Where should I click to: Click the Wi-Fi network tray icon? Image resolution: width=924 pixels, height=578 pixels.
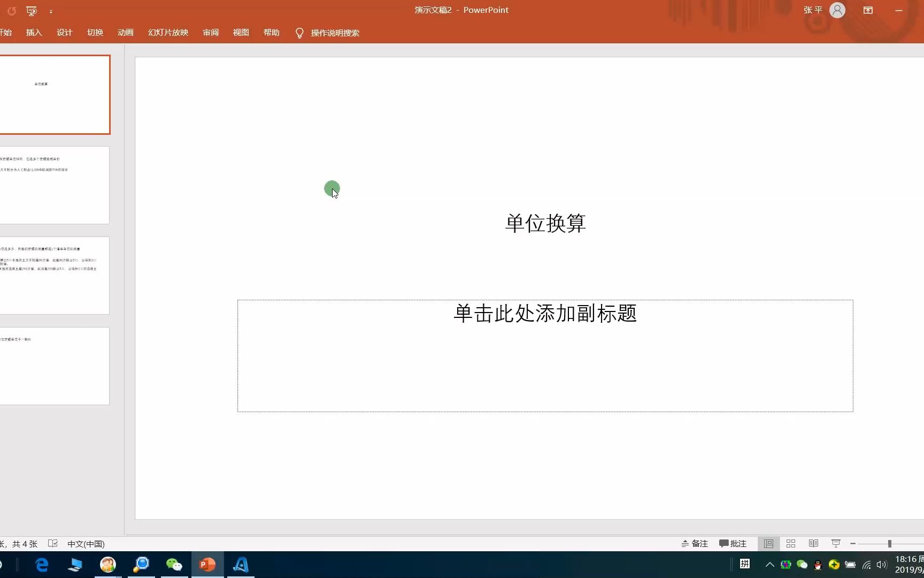(x=867, y=565)
